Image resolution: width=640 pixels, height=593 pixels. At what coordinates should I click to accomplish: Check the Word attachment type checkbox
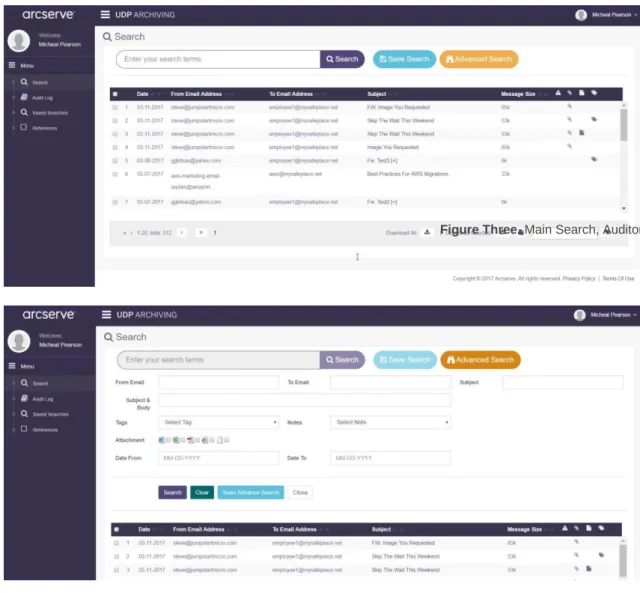(168, 440)
